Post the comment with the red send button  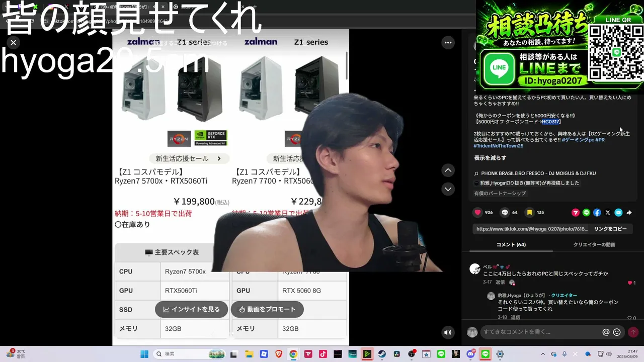[x=633, y=332]
